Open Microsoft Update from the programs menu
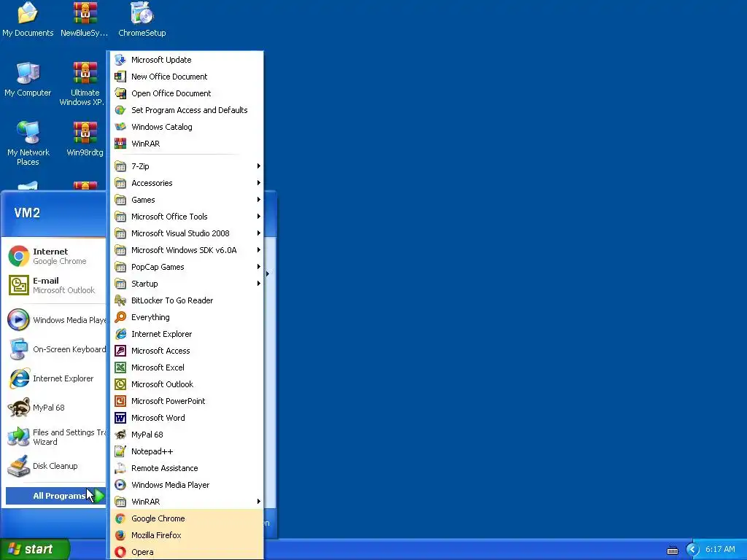 [x=186, y=60]
